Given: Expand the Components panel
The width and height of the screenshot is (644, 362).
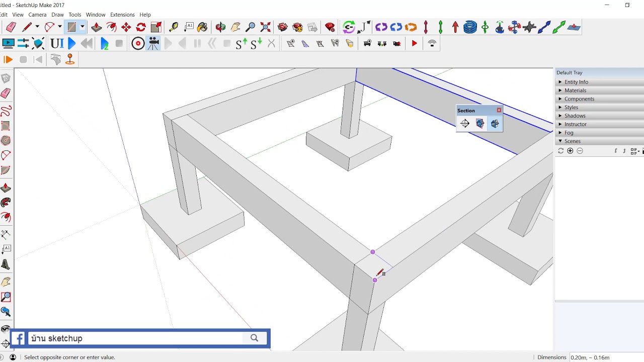Looking at the screenshot, I should pyautogui.click(x=600, y=99).
